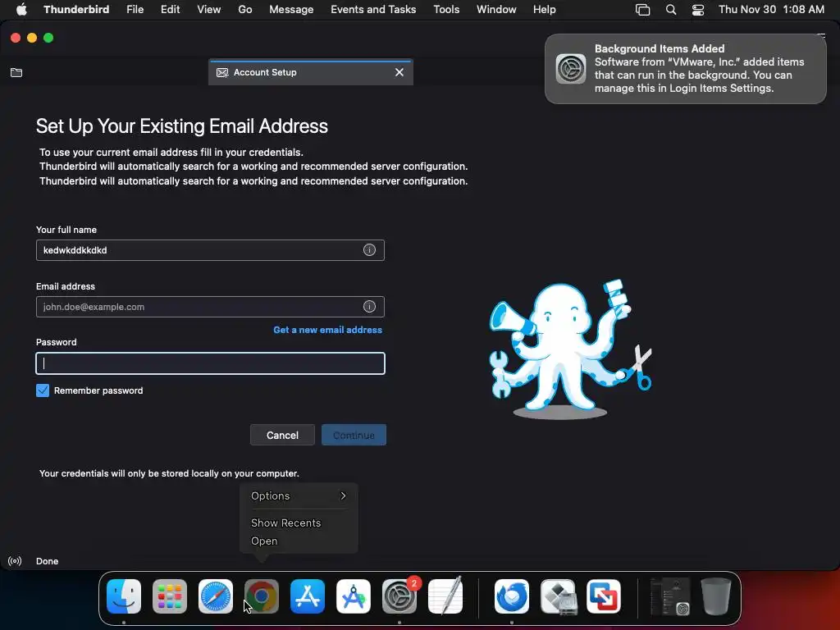Open the Tools menu
This screenshot has height=630, width=840.
pyautogui.click(x=446, y=10)
